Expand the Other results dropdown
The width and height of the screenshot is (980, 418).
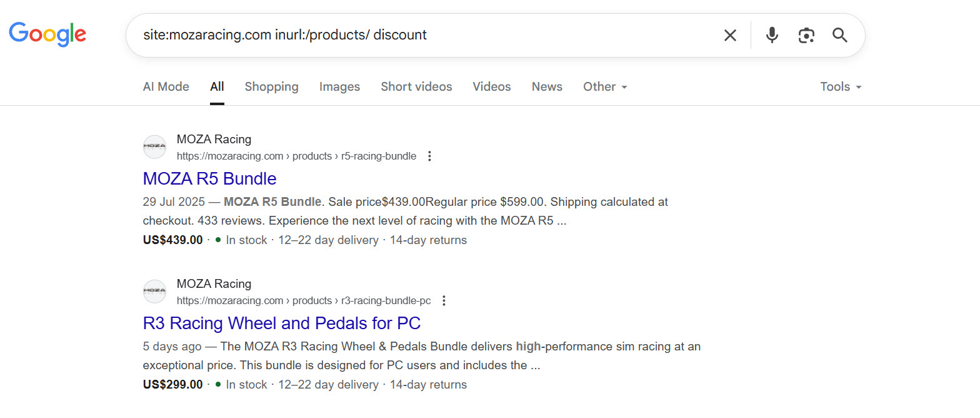[604, 86]
